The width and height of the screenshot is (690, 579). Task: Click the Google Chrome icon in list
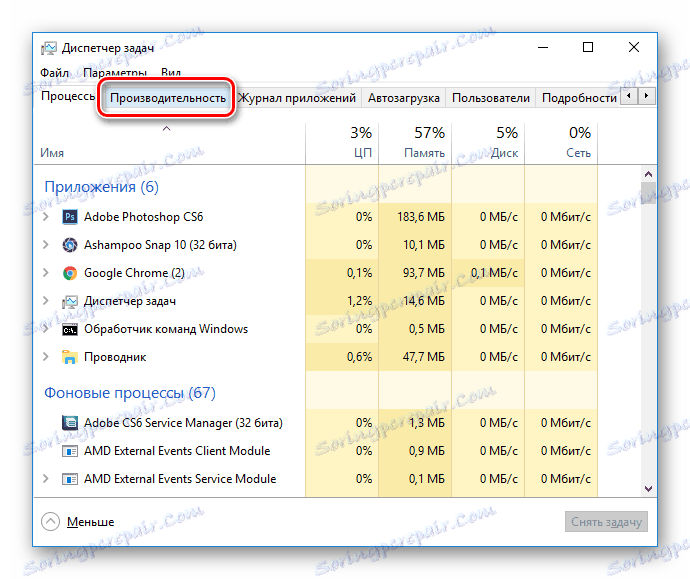tap(70, 273)
